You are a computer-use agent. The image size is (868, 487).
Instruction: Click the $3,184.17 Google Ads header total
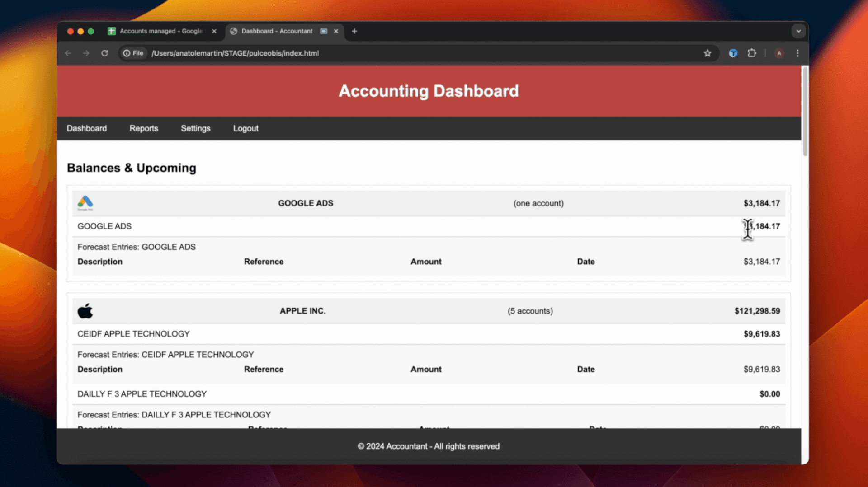pyautogui.click(x=762, y=203)
